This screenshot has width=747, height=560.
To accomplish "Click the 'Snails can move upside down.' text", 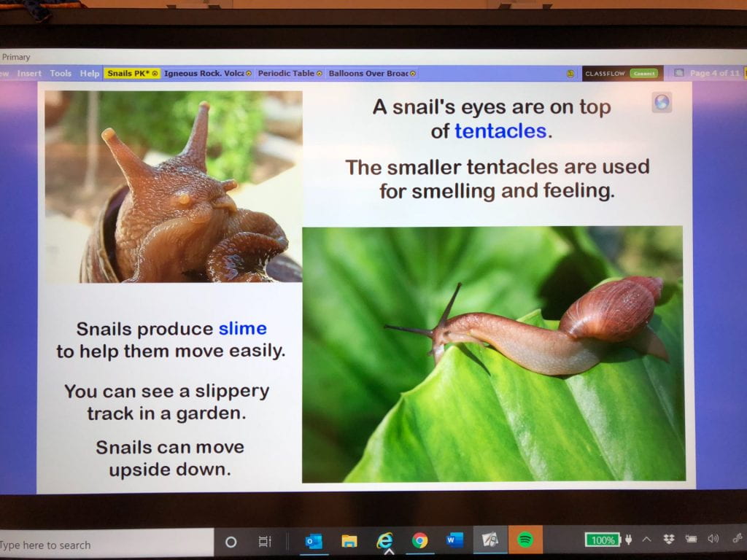I will click(x=169, y=458).
